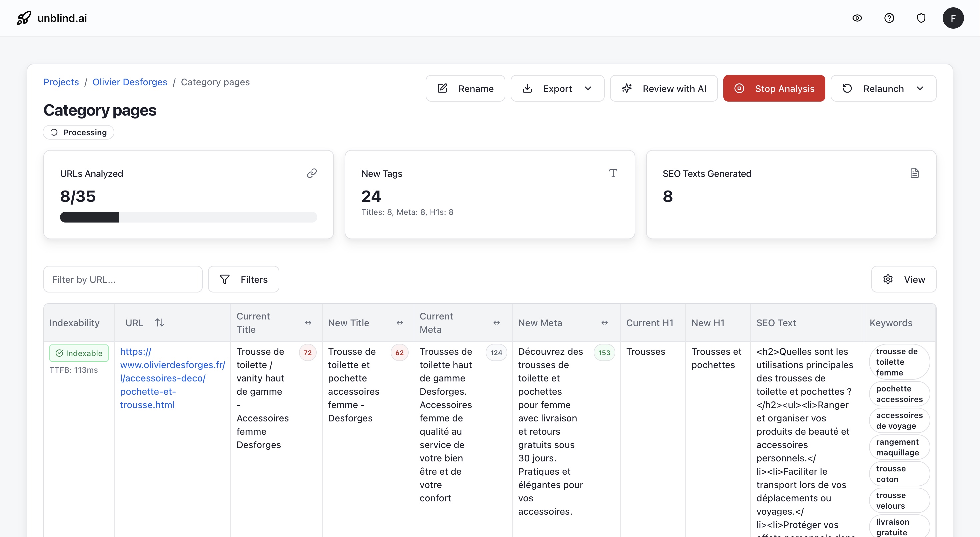Click the 'trousse coton' keyword tag
This screenshot has height=537, width=980.
click(x=899, y=474)
